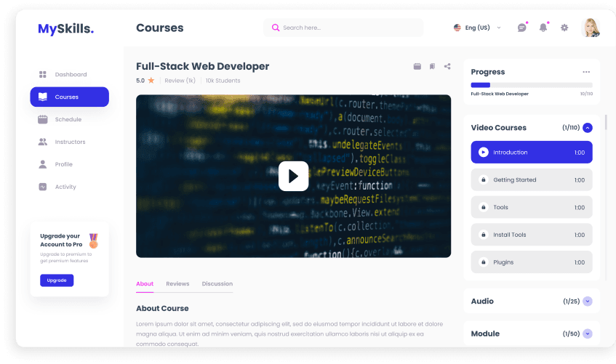Viewport: 616px width, 364px height.
Task: Click the About Course heading
Action: tap(162, 308)
